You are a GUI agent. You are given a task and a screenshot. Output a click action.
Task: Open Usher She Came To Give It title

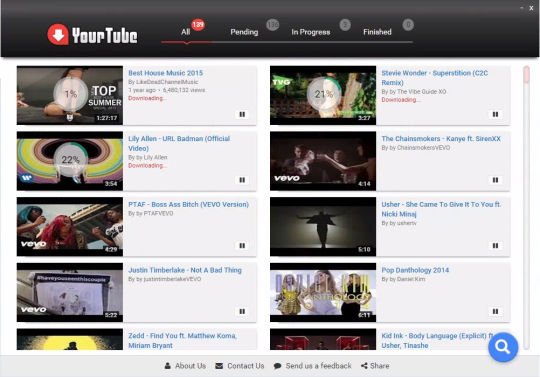tap(441, 209)
